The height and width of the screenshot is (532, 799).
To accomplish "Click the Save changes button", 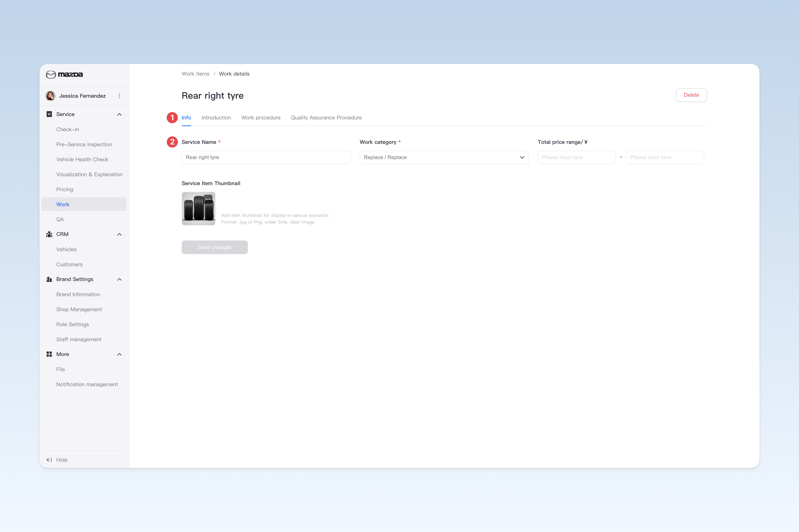I will click(215, 247).
